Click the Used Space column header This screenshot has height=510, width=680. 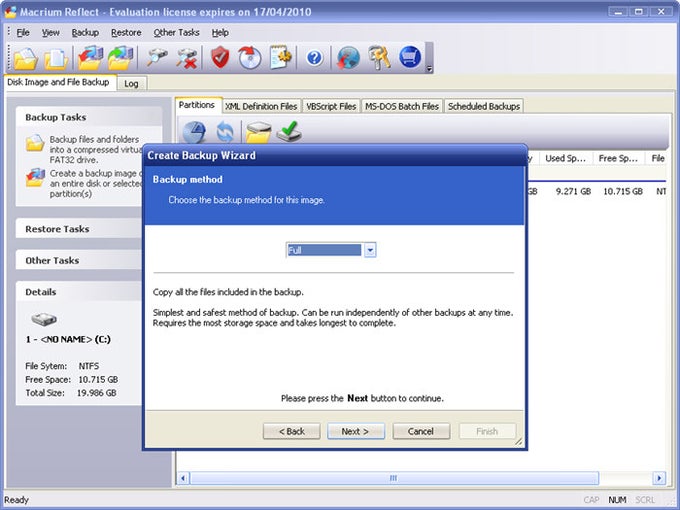(566, 158)
